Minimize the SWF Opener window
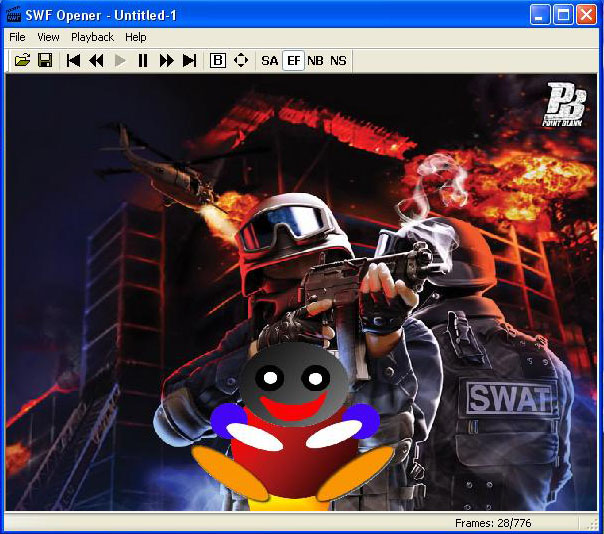This screenshot has height=534, width=604. [x=540, y=15]
